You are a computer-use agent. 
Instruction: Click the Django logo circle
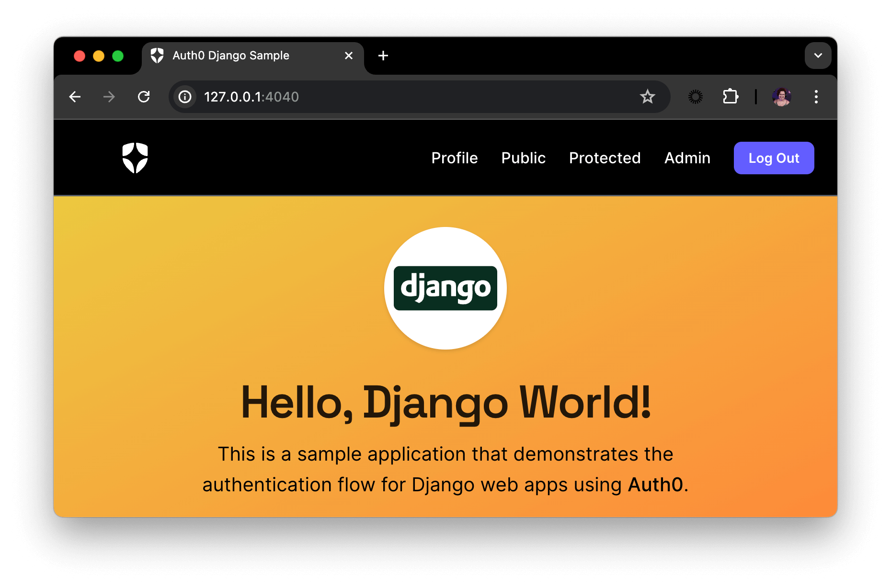445,288
